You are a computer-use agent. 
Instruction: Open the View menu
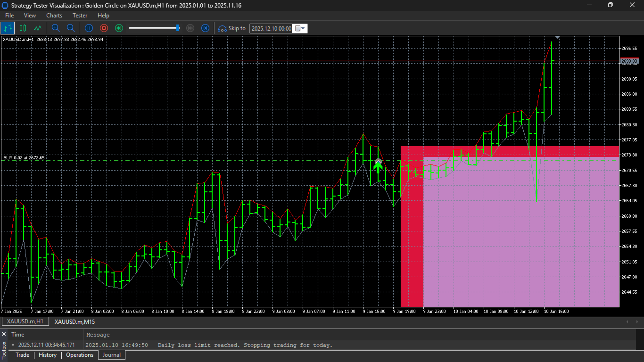pos(30,16)
